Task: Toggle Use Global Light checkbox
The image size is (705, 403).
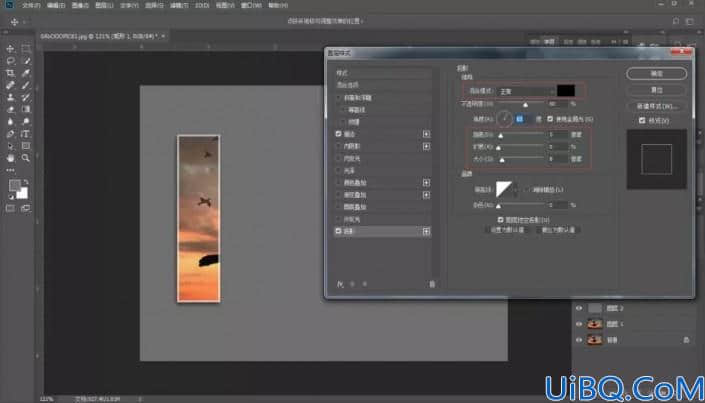Action: [550, 119]
